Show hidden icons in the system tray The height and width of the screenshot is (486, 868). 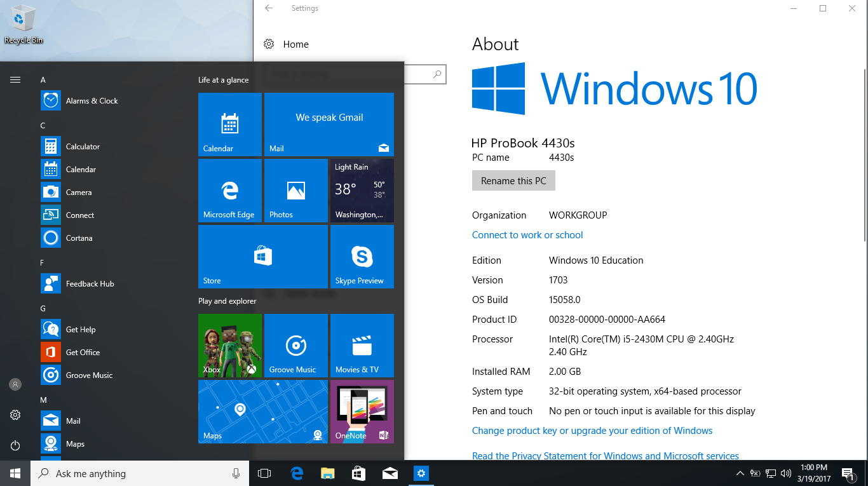[x=740, y=473]
